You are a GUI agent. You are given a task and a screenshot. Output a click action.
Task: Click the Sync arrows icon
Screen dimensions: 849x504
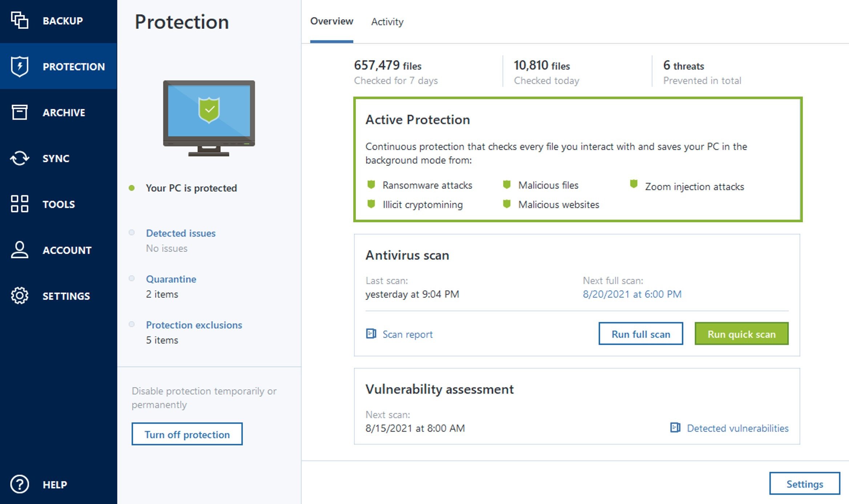(x=19, y=158)
